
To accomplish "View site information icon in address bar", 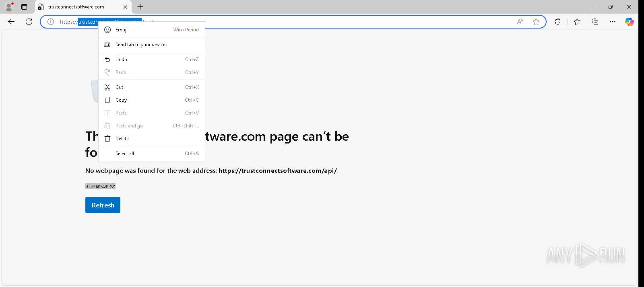I will click(x=51, y=22).
